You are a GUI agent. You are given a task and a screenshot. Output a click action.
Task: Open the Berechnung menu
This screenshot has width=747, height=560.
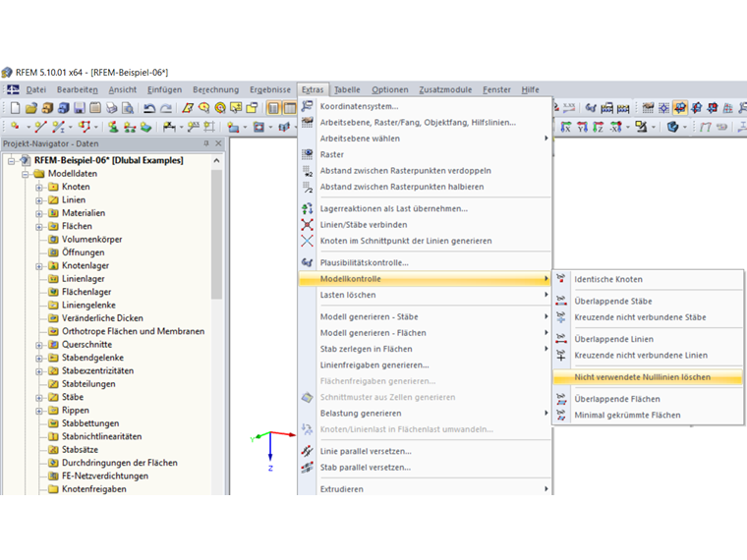click(216, 89)
